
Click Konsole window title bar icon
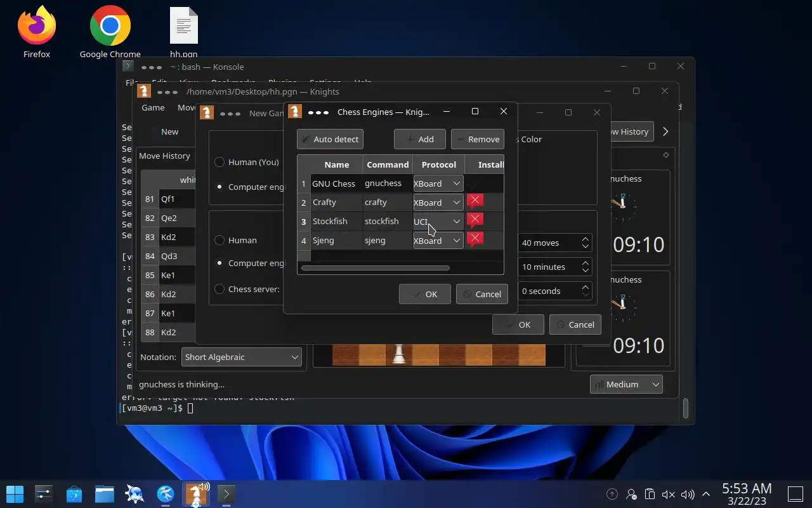click(128, 66)
